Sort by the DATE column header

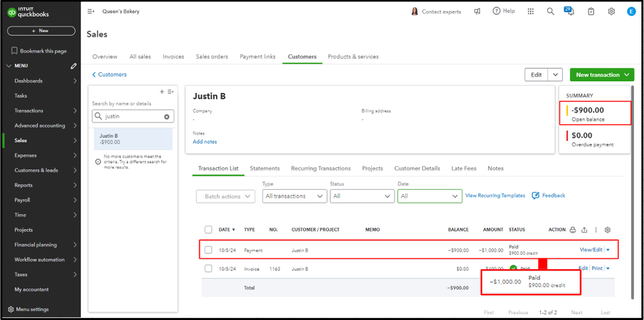227,230
